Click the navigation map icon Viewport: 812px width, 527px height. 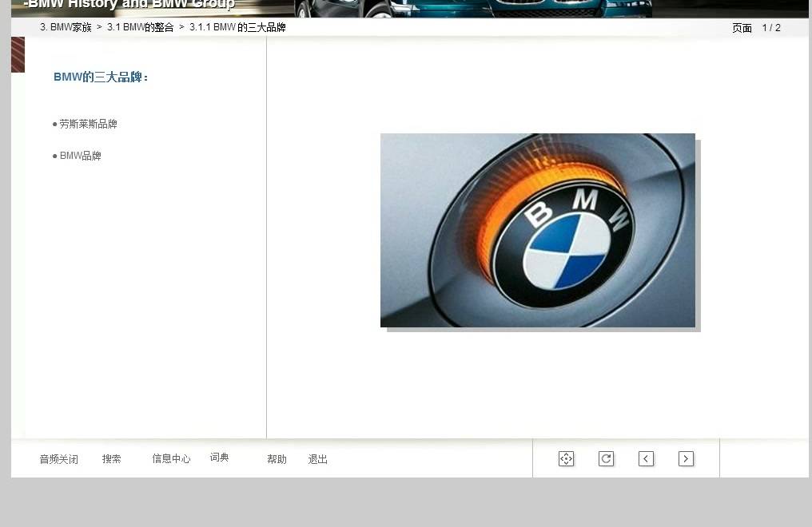pos(566,459)
